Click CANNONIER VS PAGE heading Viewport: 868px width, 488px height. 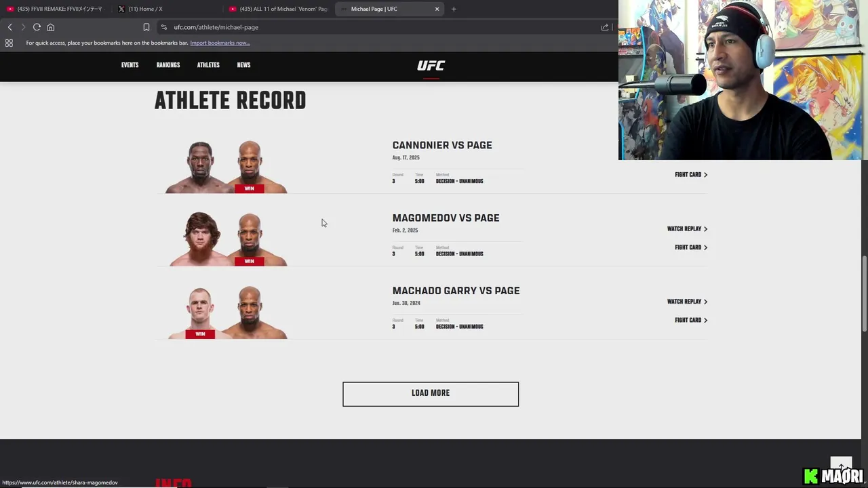pos(442,145)
